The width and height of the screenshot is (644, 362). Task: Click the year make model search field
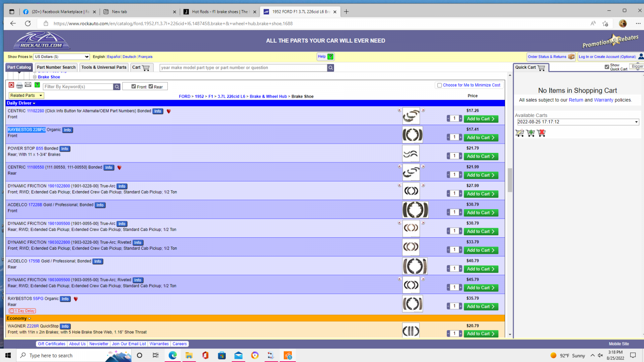[x=243, y=68]
